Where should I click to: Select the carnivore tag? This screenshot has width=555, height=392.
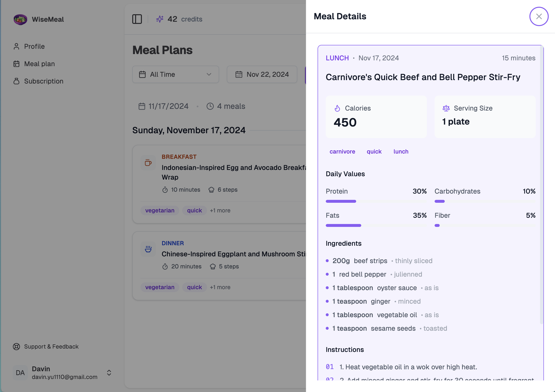click(x=342, y=152)
